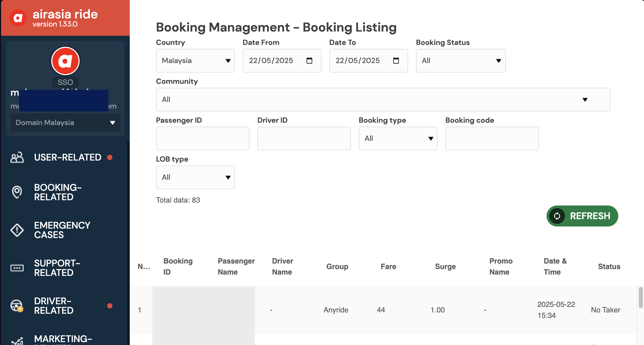Click the DRIVER-RELATED steering wheel icon
The width and height of the screenshot is (644, 345).
[17, 306]
